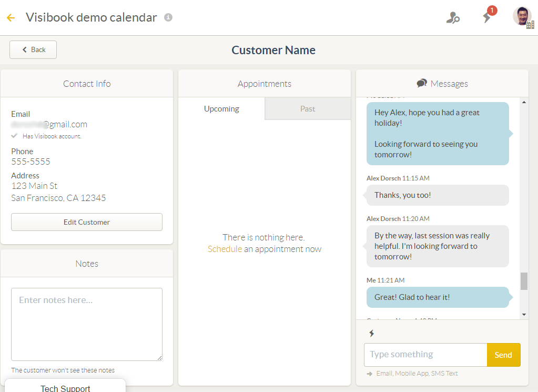Screen dimensions: 538x392
Task: Click the quick reply lightning icon
Action: (372, 333)
